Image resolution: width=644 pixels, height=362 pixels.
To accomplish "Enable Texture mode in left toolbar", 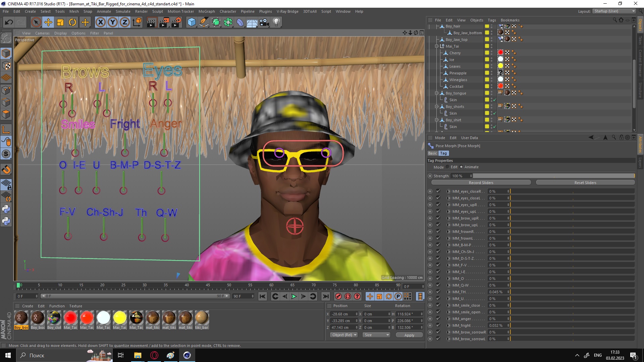I will click(x=6, y=66).
